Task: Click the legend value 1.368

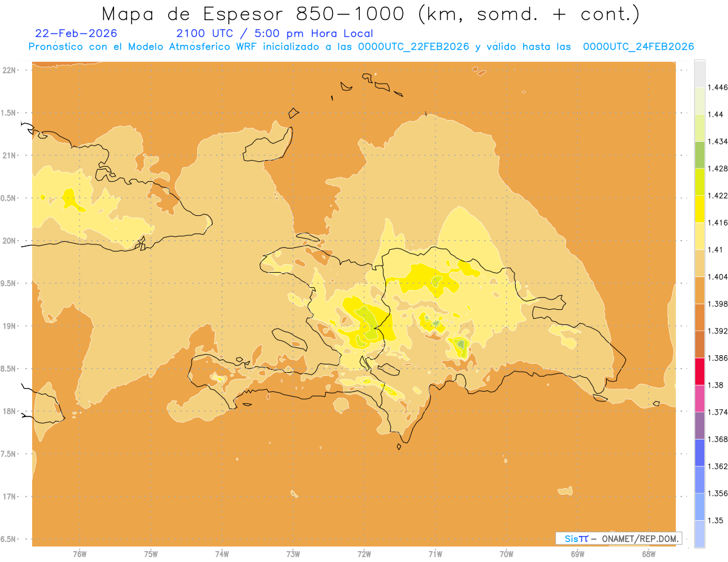Action: [718, 439]
